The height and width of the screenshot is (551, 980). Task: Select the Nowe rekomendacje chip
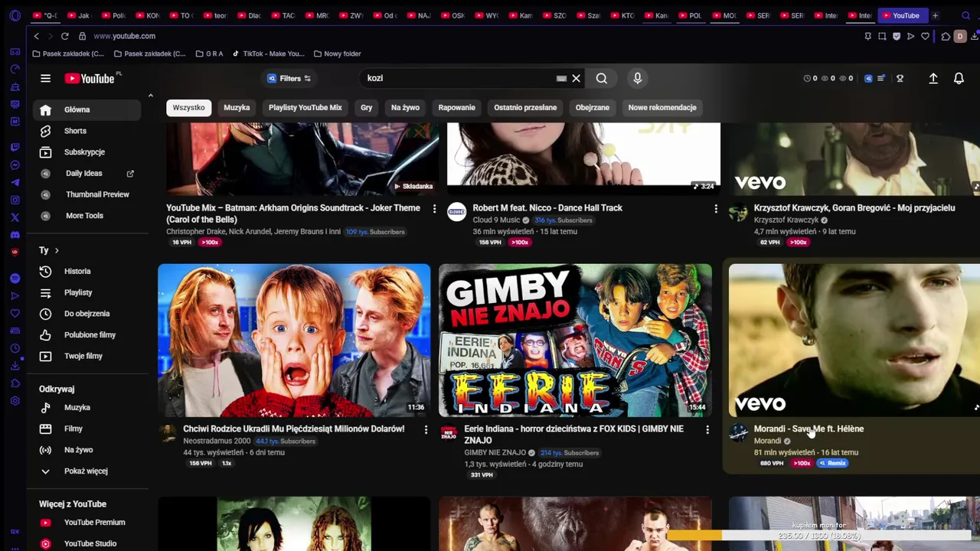pyautogui.click(x=662, y=108)
